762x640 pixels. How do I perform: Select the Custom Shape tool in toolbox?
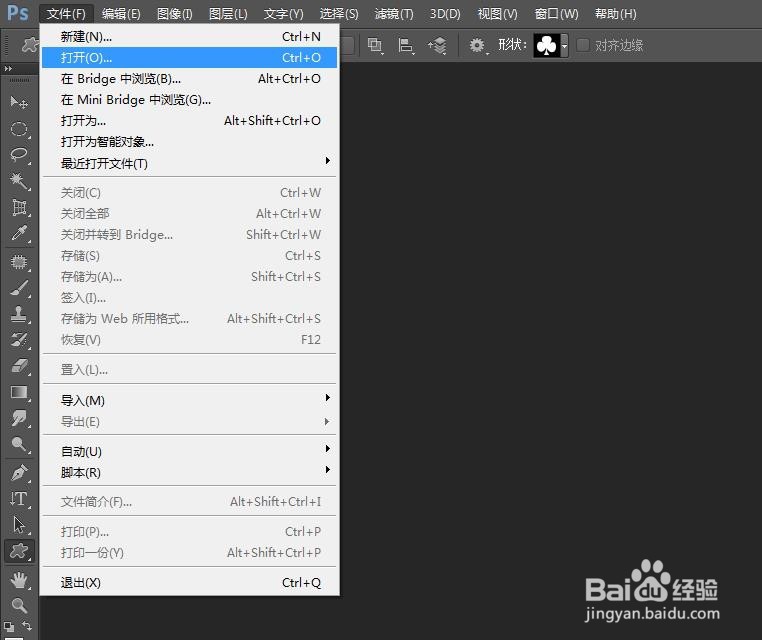tap(19, 551)
